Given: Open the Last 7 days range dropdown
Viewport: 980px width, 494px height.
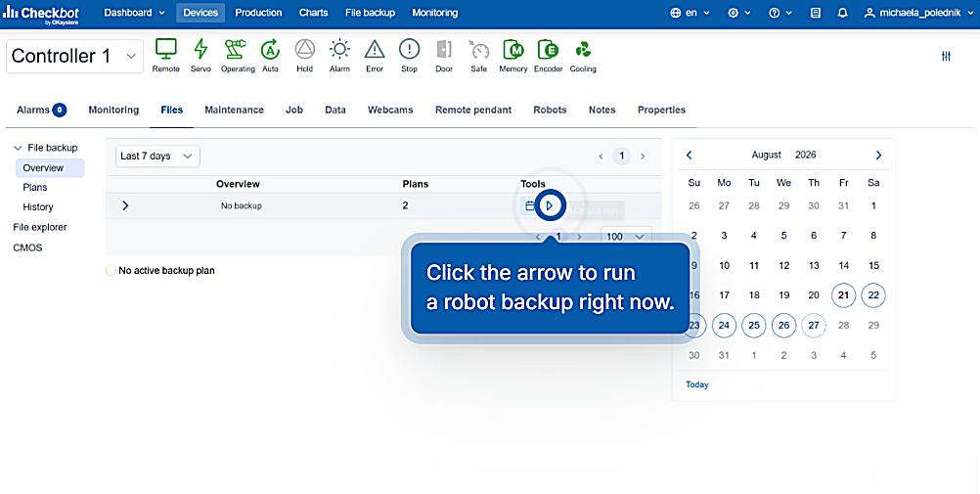Looking at the screenshot, I should (x=157, y=157).
